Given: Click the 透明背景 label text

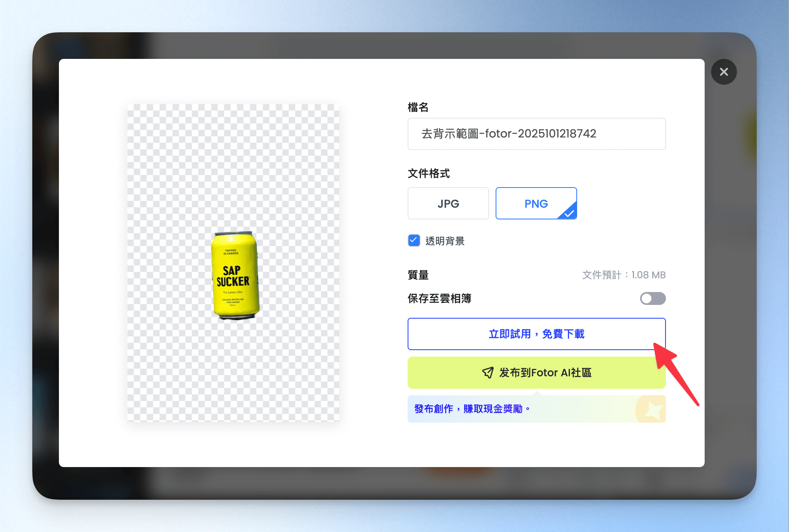Looking at the screenshot, I should point(445,241).
